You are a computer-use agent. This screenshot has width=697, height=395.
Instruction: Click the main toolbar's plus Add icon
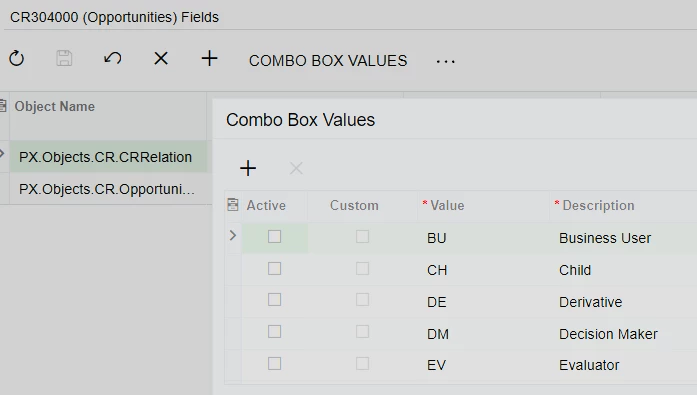pyautogui.click(x=209, y=58)
